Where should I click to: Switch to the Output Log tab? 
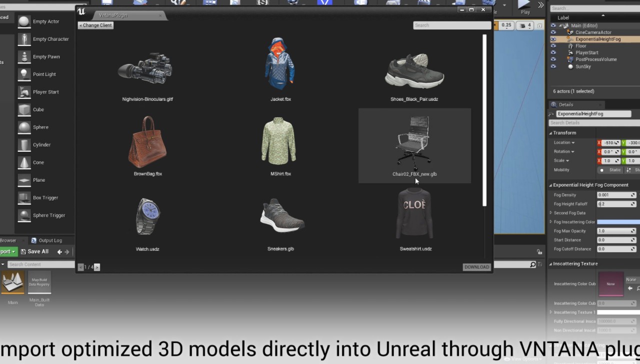pyautogui.click(x=46, y=241)
